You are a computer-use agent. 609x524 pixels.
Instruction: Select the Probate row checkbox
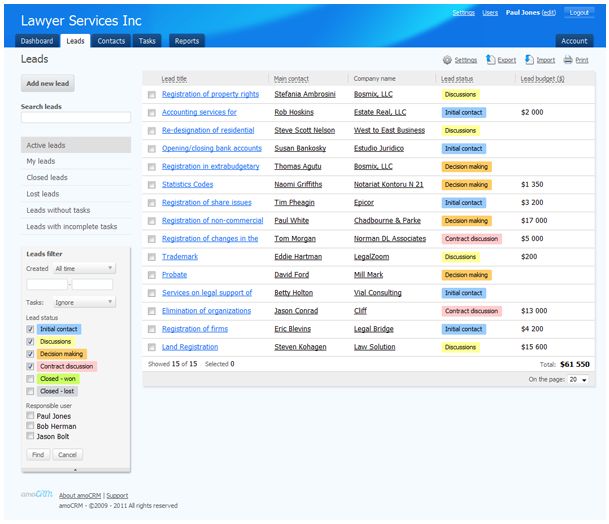click(x=152, y=275)
